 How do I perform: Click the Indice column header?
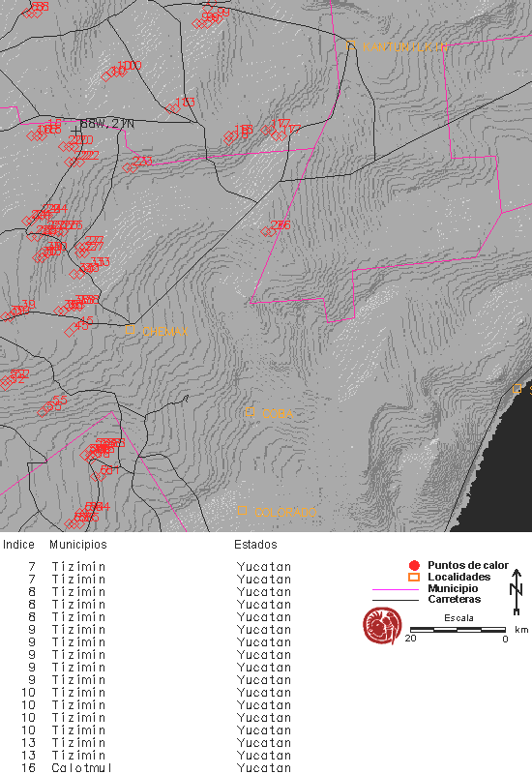(x=18, y=545)
